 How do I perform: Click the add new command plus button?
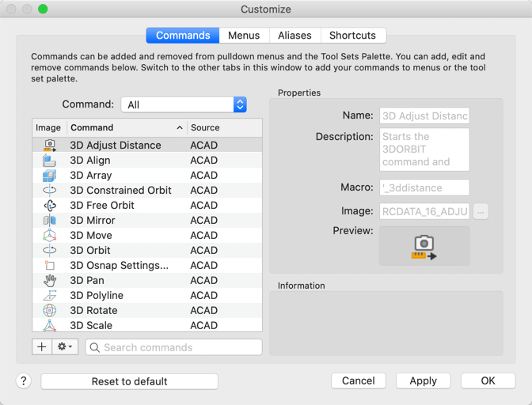pos(42,347)
